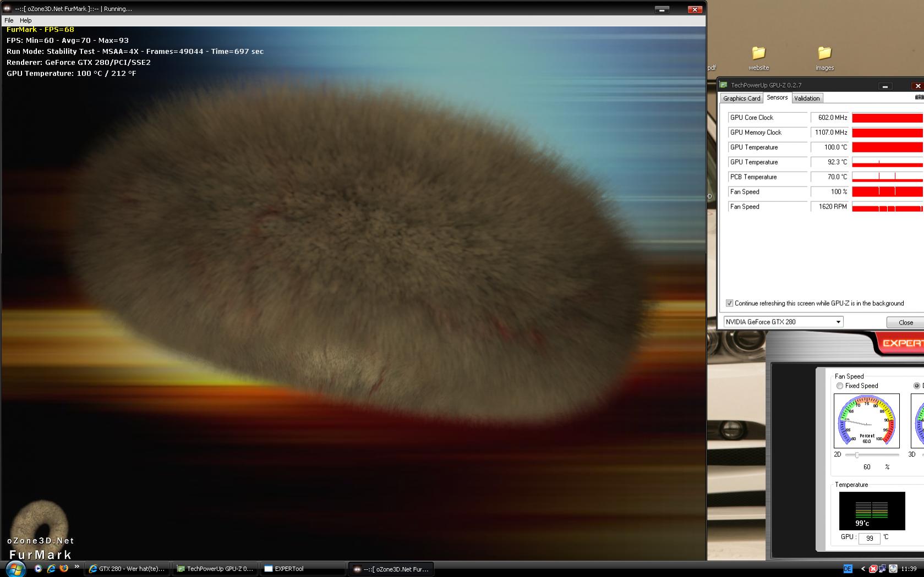Switch to the EXPERTool taskbar button

click(x=303, y=569)
